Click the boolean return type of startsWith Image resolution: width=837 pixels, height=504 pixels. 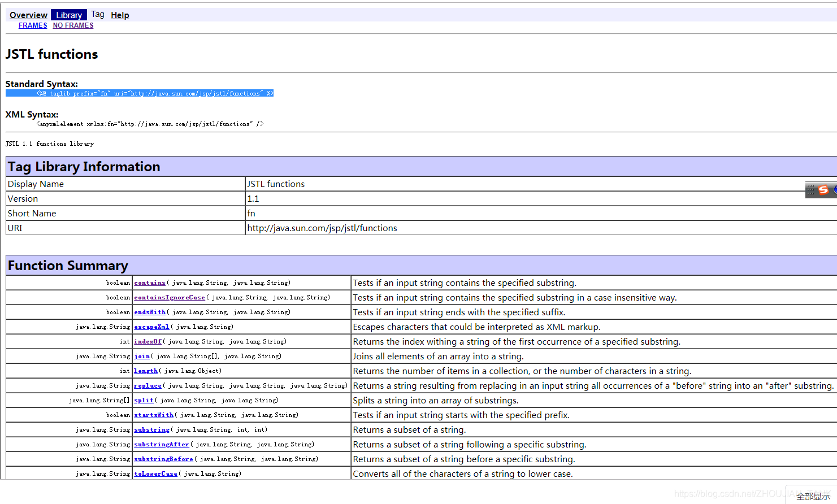tap(118, 415)
